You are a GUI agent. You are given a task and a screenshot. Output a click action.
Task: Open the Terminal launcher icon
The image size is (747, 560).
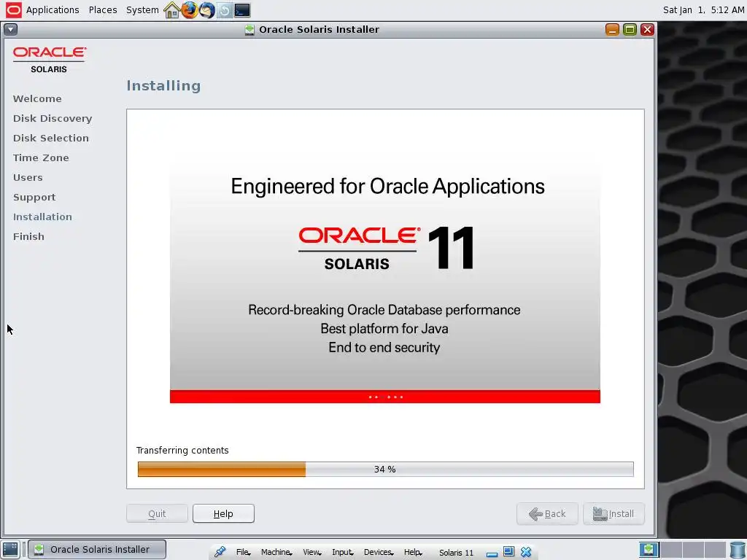point(242,10)
